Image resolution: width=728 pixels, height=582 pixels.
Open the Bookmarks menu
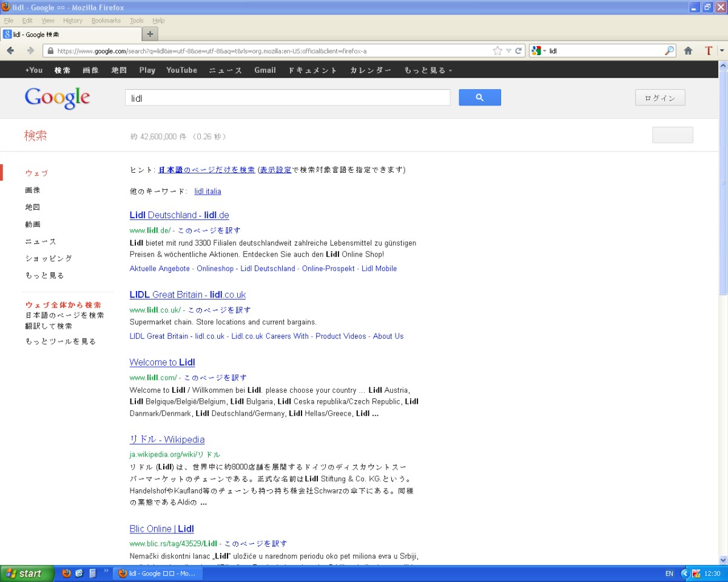tap(106, 21)
